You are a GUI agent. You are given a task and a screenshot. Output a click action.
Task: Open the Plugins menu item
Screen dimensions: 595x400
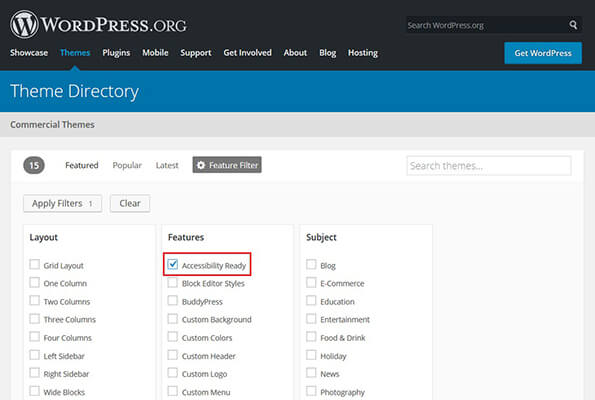click(116, 53)
